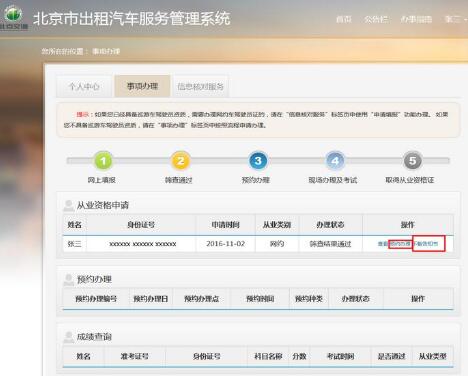Click the 预约种类 column header

point(309,299)
